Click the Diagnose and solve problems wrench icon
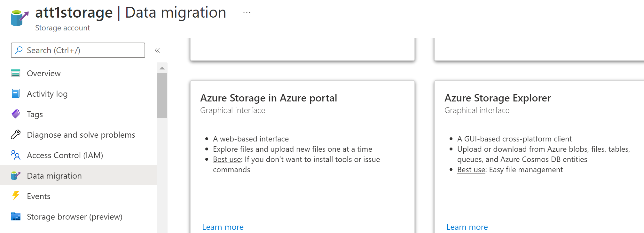 16,135
